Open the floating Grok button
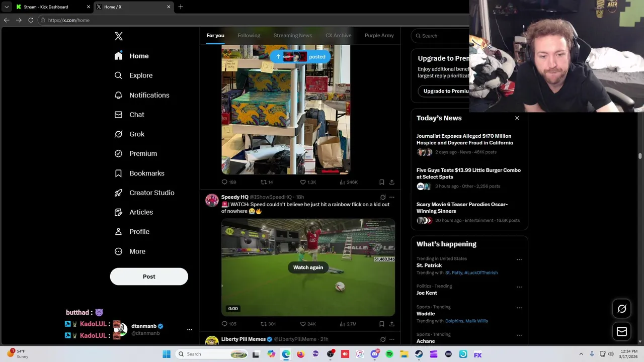 [x=622, y=309]
